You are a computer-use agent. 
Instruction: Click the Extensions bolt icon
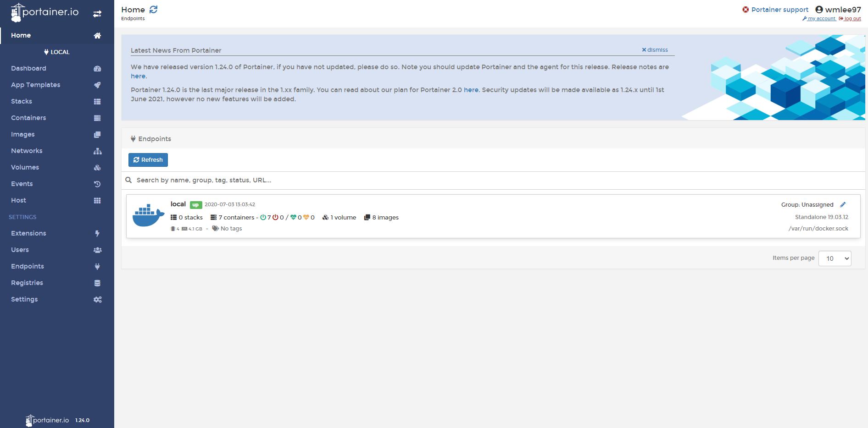click(x=97, y=233)
